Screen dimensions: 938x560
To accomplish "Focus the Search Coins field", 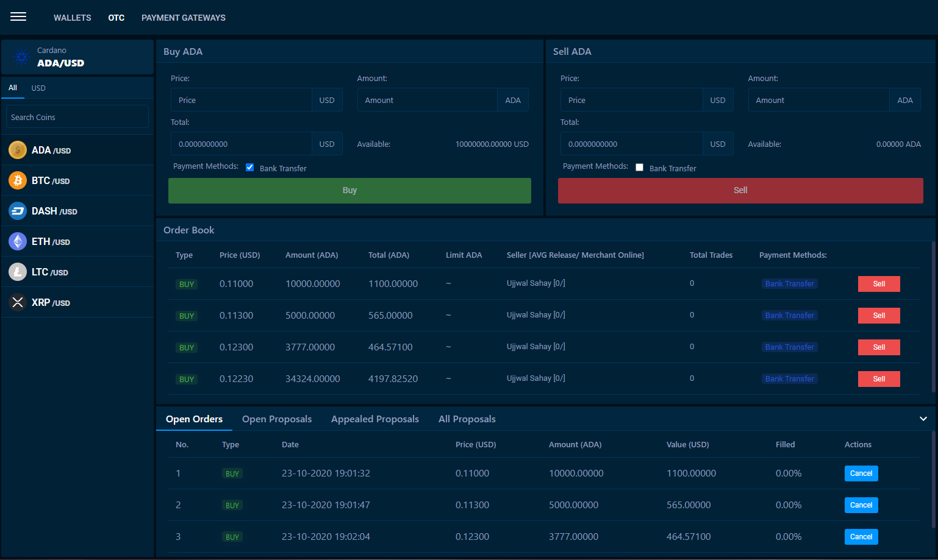I will [77, 117].
